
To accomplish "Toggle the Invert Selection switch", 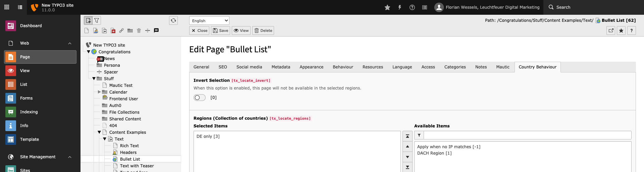I will (x=200, y=98).
